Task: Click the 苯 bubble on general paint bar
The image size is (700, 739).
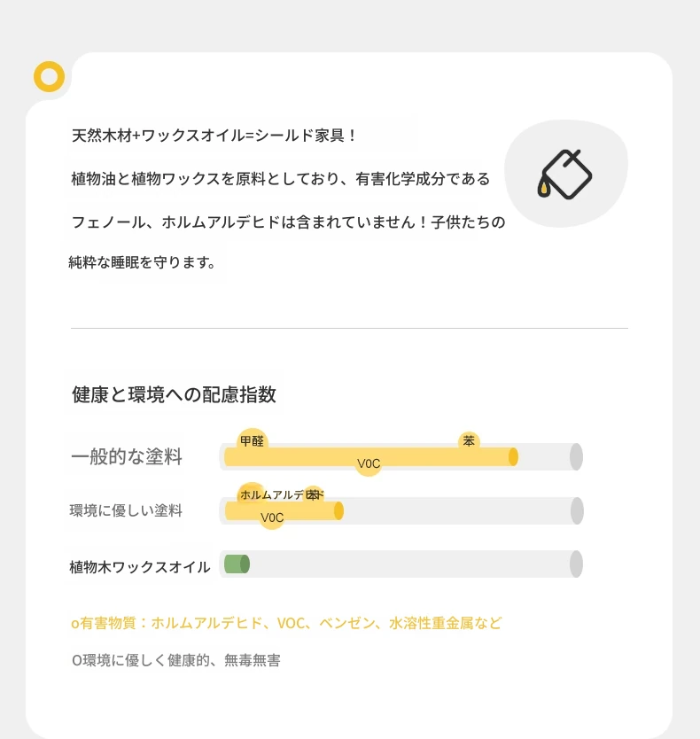Action: point(469,441)
